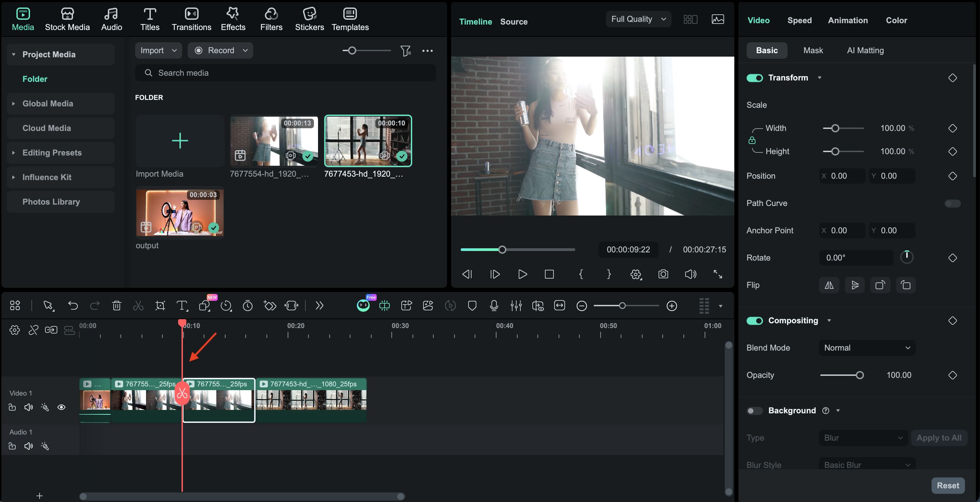
Task: Click the snapshot camera icon in preview
Action: [663, 274]
